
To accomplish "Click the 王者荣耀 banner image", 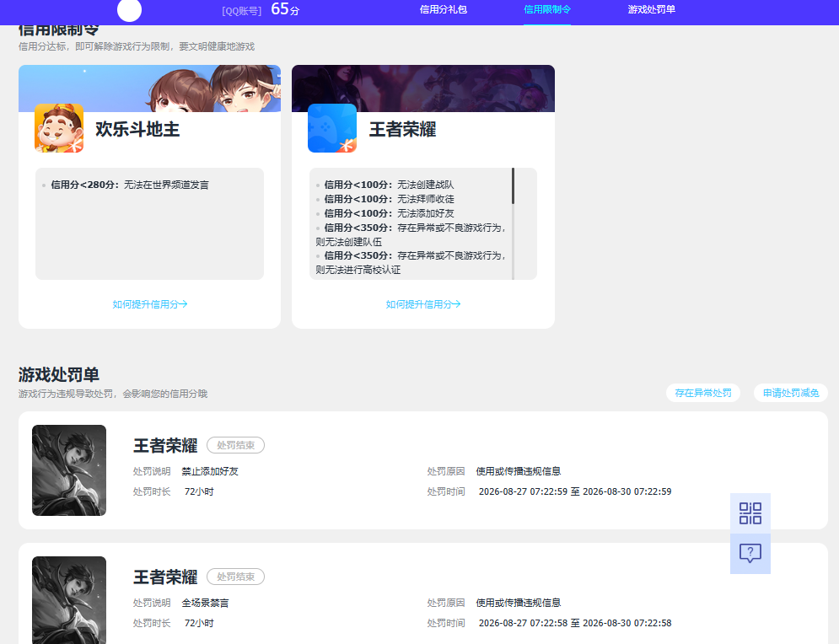I will click(423, 89).
